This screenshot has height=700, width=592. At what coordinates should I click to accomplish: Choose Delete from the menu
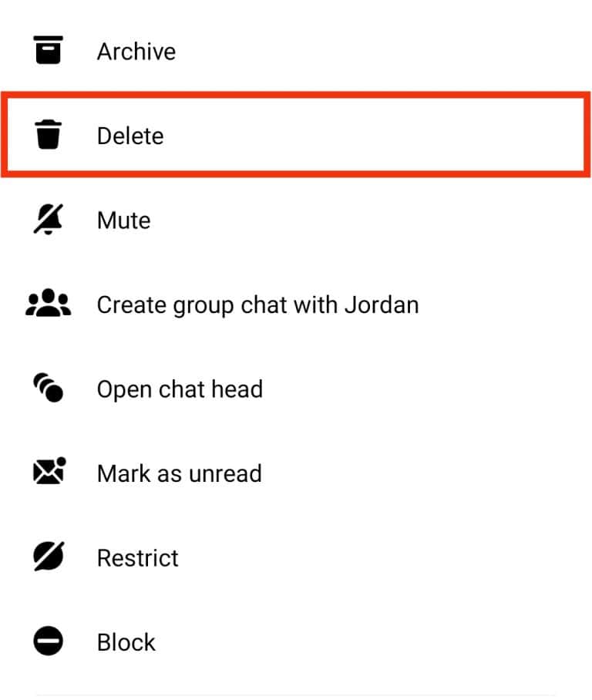click(x=129, y=135)
